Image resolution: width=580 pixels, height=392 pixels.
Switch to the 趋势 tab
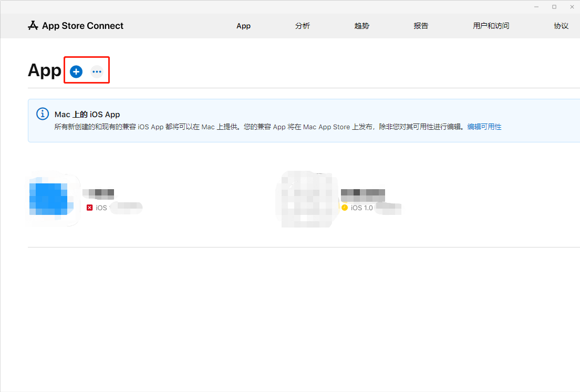pos(362,25)
